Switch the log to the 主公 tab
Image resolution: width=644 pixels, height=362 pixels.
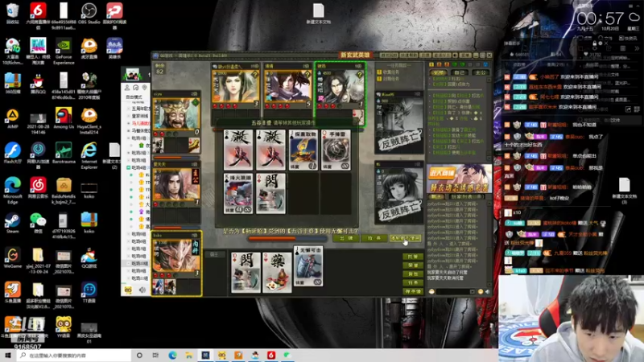coord(480,72)
